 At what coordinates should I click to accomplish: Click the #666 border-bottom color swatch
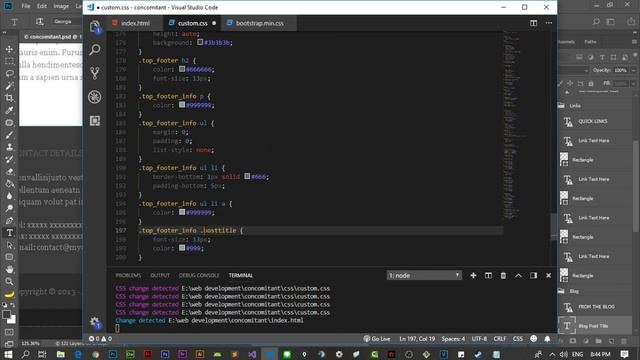tap(247, 176)
